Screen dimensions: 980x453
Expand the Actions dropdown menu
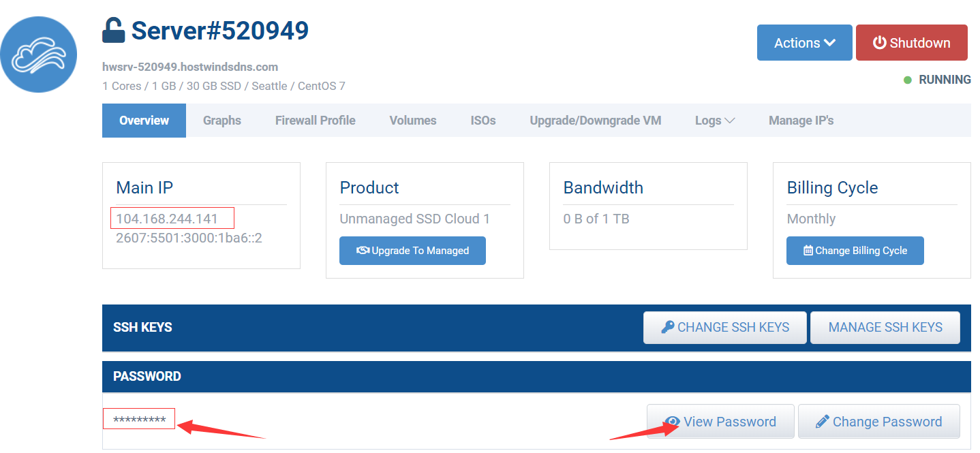coord(804,43)
